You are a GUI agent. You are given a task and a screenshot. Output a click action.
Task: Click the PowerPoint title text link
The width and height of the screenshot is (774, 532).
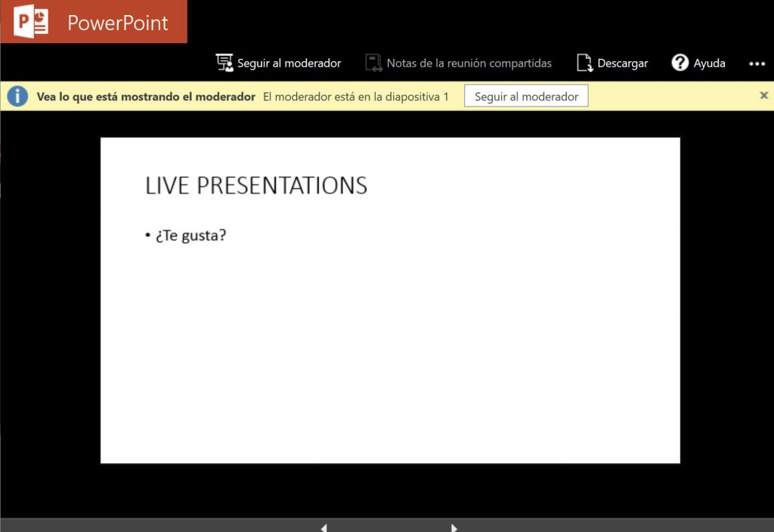(117, 22)
